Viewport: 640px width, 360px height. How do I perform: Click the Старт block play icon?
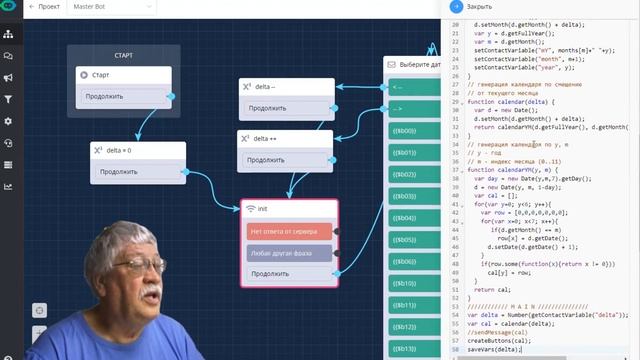tap(84, 75)
